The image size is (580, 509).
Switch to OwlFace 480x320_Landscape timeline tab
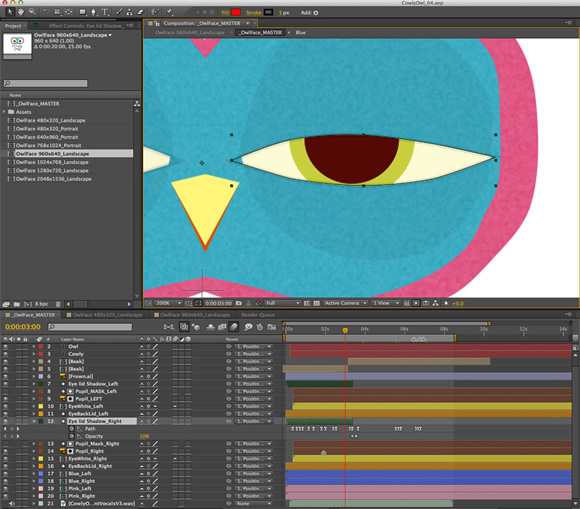pos(107,315)
